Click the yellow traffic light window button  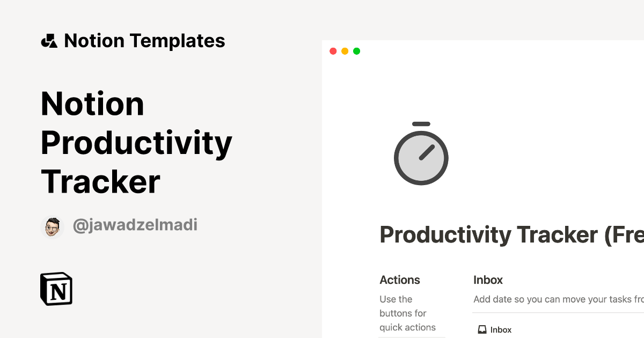345,51
